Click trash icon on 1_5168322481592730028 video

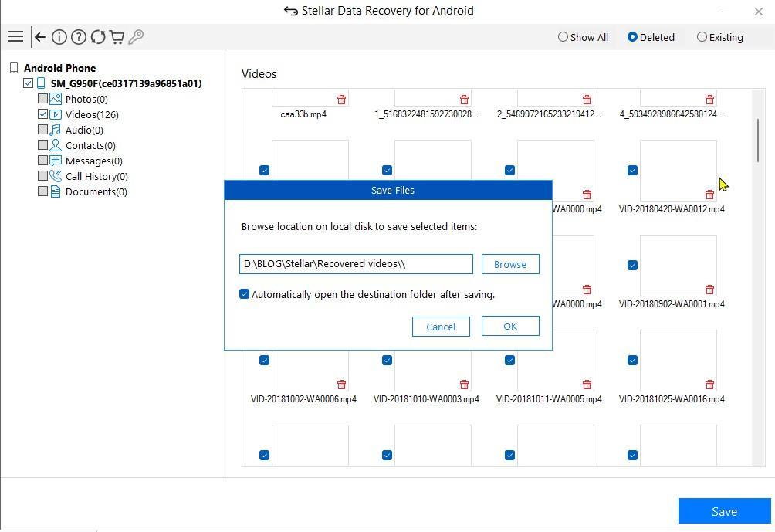464,100
